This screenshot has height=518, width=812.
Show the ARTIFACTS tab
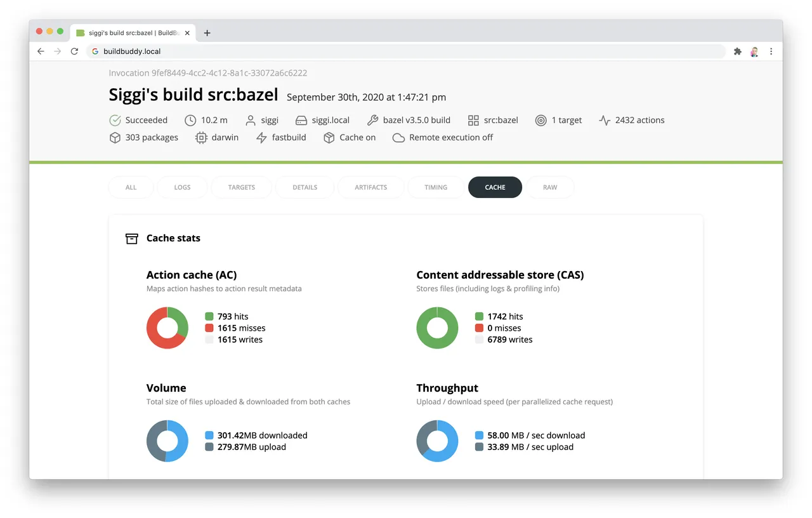point(371,187)
